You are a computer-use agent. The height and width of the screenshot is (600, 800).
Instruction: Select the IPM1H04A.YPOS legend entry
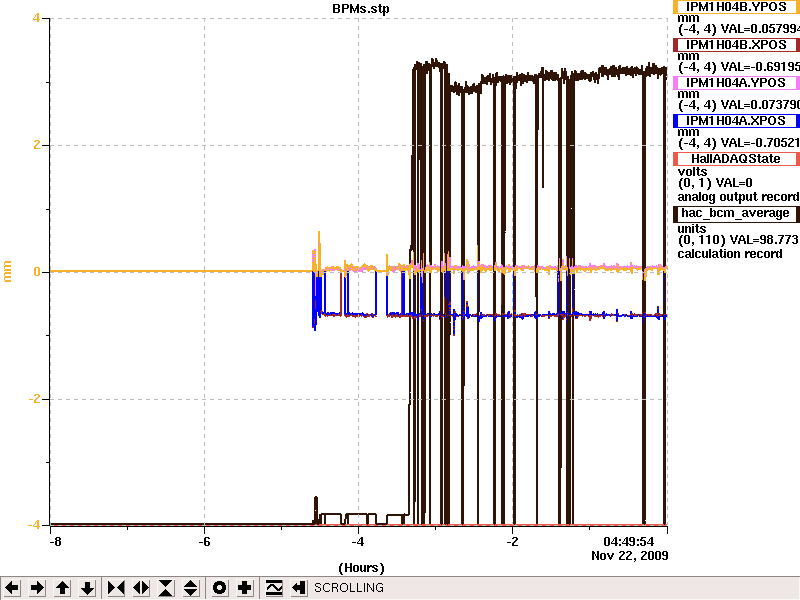coord(736,83)
